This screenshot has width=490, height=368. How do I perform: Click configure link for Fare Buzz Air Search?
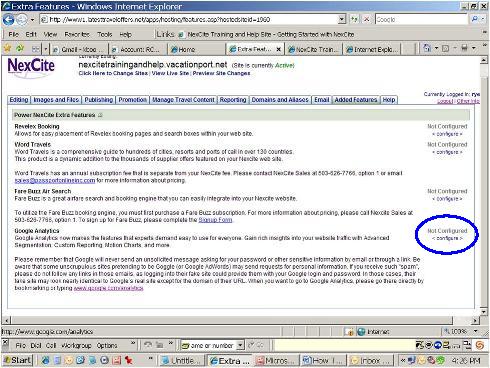[x=447, y=199]
